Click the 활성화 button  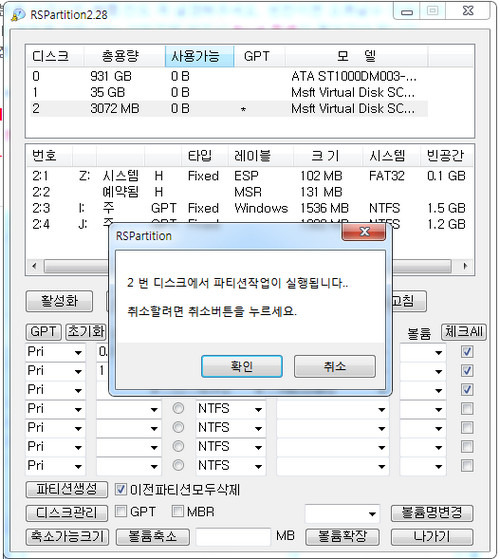click(x=59, y=301)
